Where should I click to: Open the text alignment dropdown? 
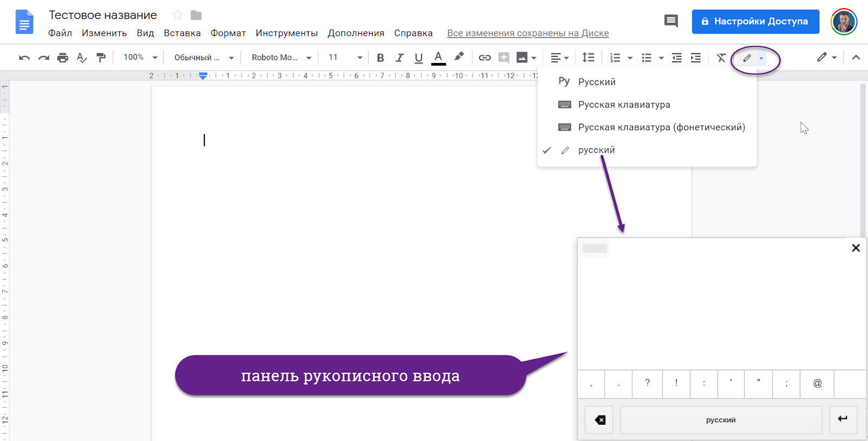(559, 57)
